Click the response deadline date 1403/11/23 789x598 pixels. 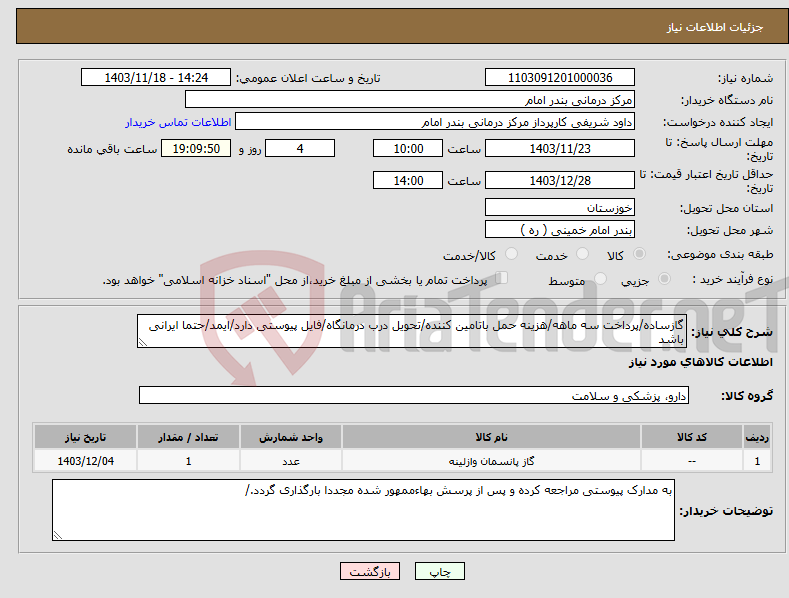click(x=560, y=148)
